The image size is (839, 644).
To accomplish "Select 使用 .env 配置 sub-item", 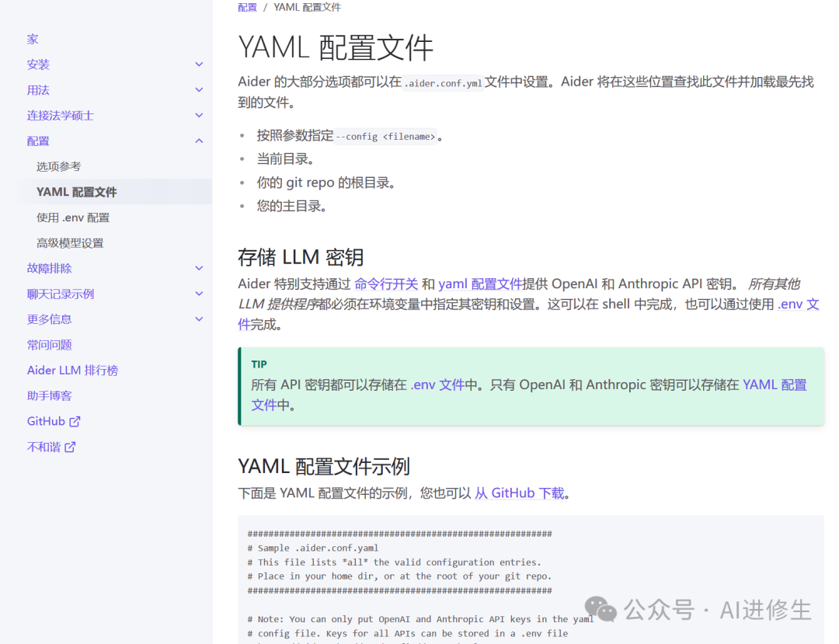I will point(73,218).
